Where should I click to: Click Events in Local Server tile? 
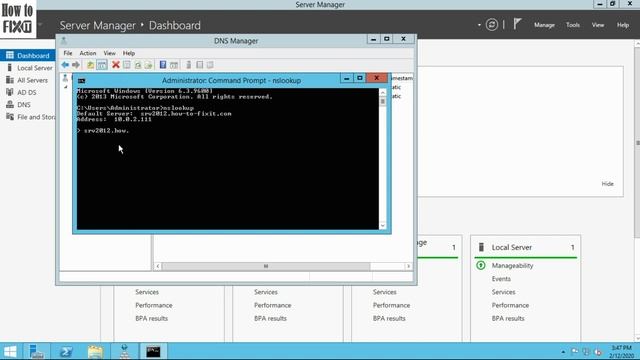501,279
